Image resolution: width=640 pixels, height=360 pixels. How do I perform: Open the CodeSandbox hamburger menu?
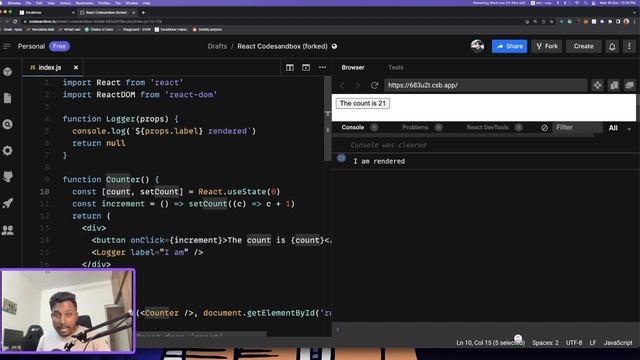[x=7, y=46]
